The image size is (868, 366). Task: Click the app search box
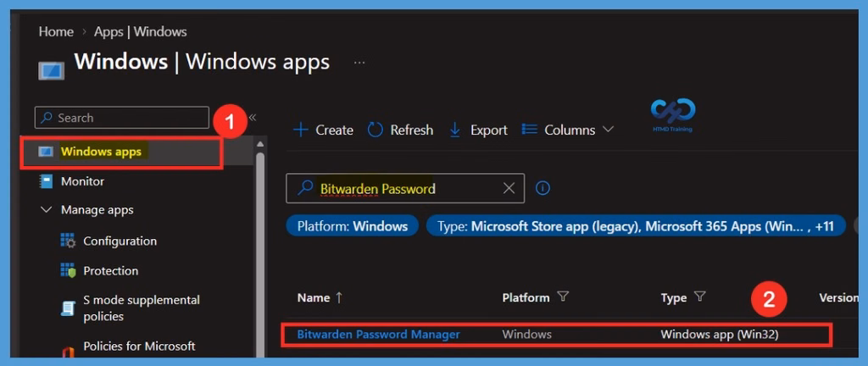(x=404, y=189)
